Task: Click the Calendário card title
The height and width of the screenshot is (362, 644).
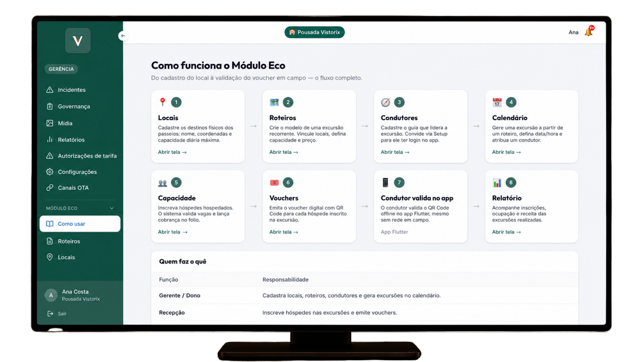Action: point(510,118)
